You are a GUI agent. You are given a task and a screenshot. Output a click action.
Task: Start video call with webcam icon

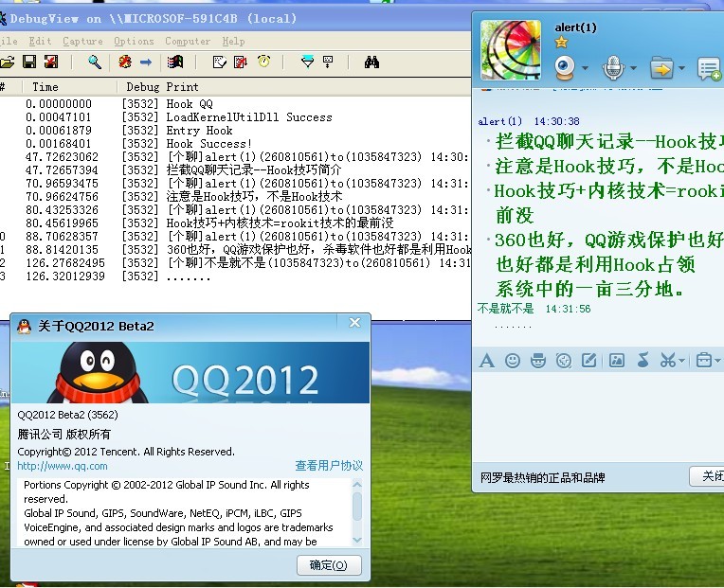pyautogui.click(x=564, y=68)
